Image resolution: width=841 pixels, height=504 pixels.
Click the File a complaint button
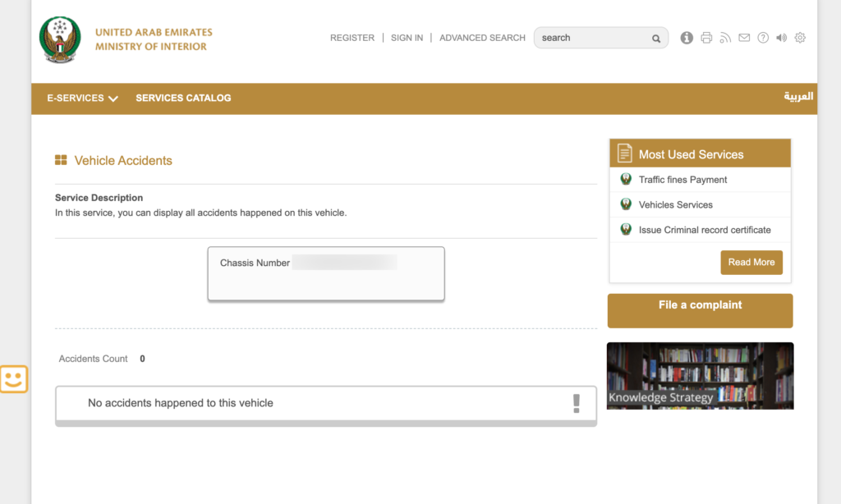tap(700, 310)
